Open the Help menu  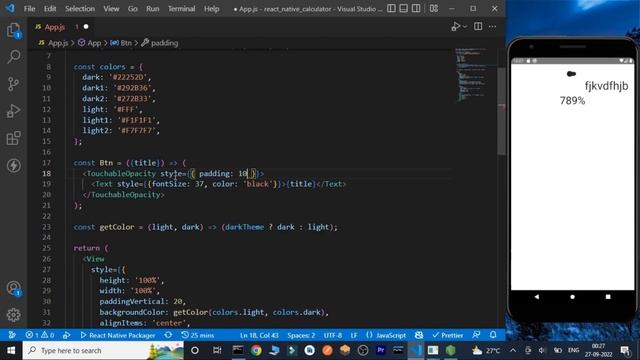(211, 9)
